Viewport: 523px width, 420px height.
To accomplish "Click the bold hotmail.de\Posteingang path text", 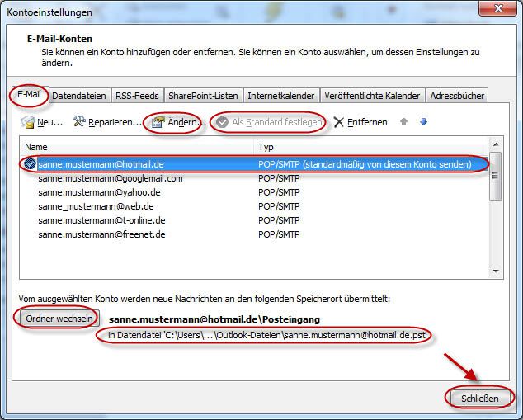I will pyautogui.click(x=214, y=319).
